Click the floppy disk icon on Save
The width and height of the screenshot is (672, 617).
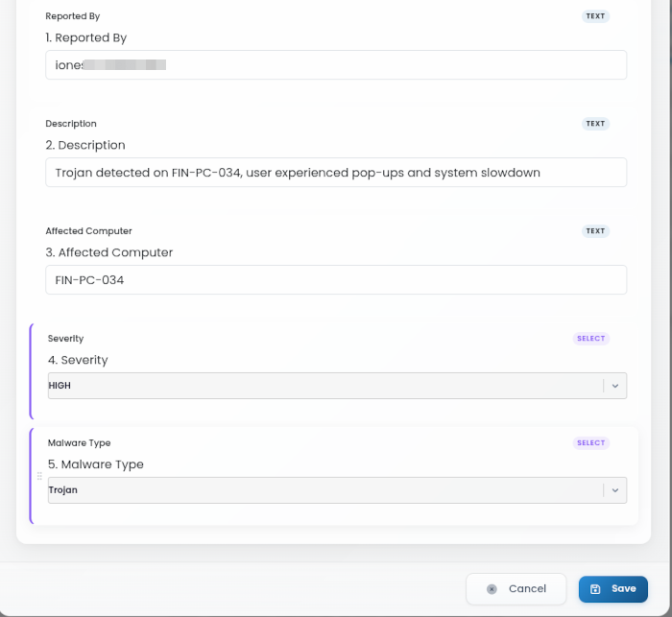pos(595,589)
